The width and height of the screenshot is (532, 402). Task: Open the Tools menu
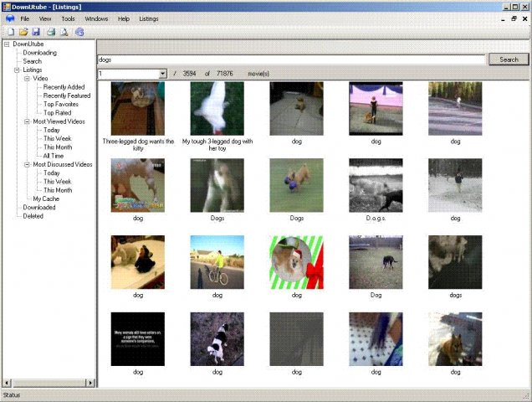[x=68, y=18]
